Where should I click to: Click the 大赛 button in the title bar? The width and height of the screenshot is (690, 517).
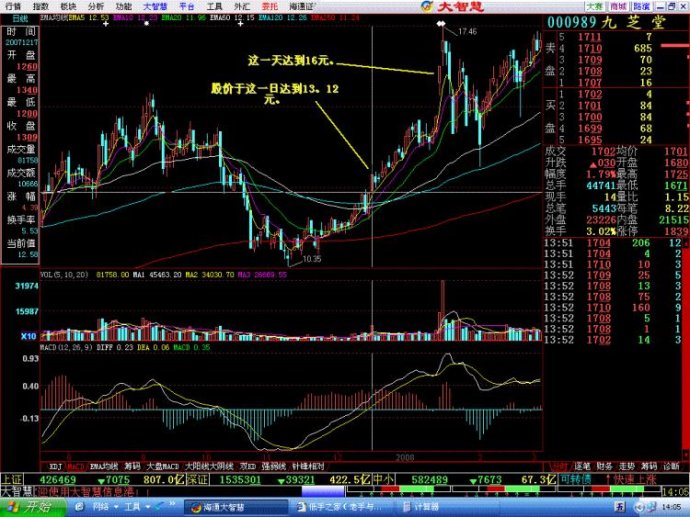(595, 6)
